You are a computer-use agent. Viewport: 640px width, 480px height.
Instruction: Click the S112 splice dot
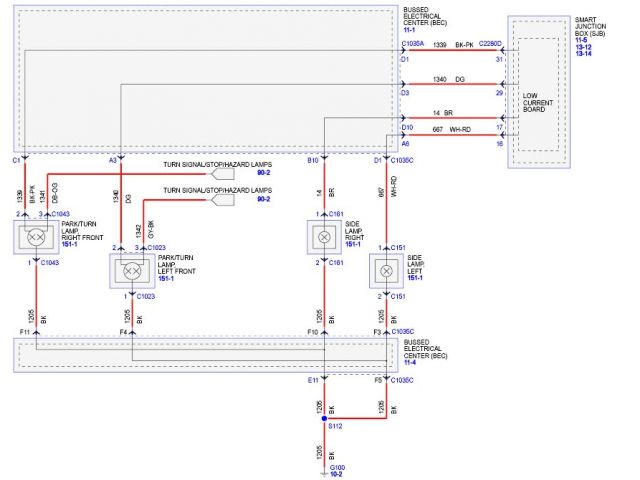[x=324, y=420]
